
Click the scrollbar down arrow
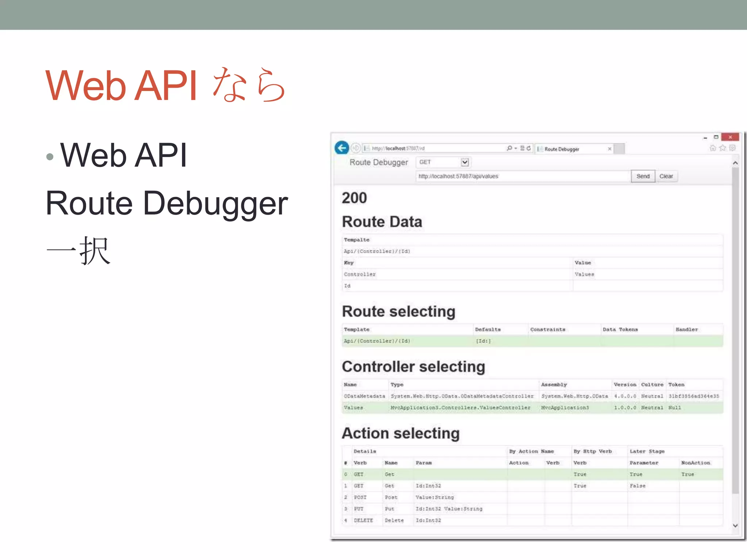[x=735, y=525]
